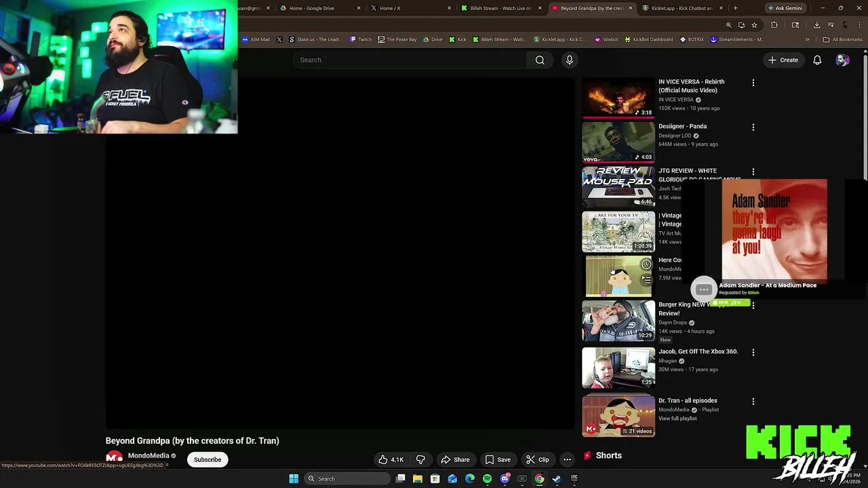Open more actions ellipsis under the video
This screenshot has height=488, width=868.
coord(567,460)
